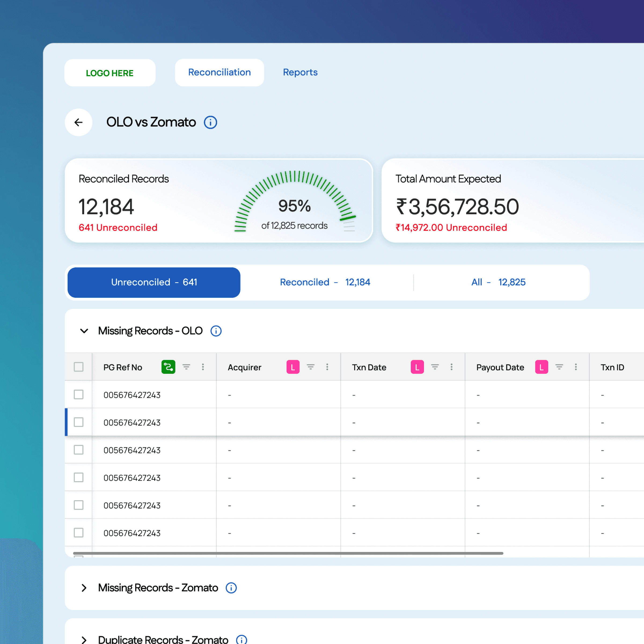Open three-dot menu of PG Ref No column
The height and width of the screenshot is (644, 644).
tap(203, 367)
